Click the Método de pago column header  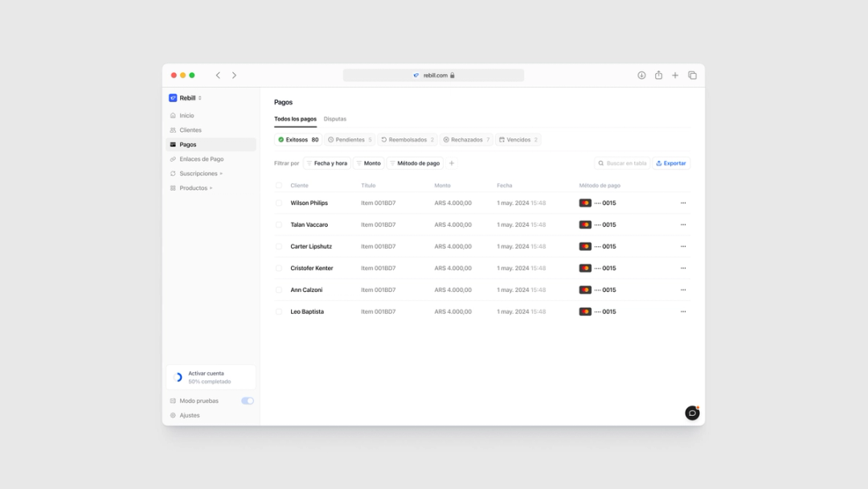pos(600,186)
